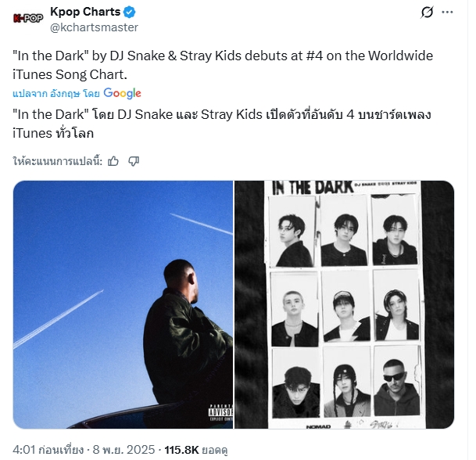The height and width of the screenshot is (460, 476).
Task: Open the blue sky DJ Snake cover image
Action: pyautogui.click(x=123, y=304)
